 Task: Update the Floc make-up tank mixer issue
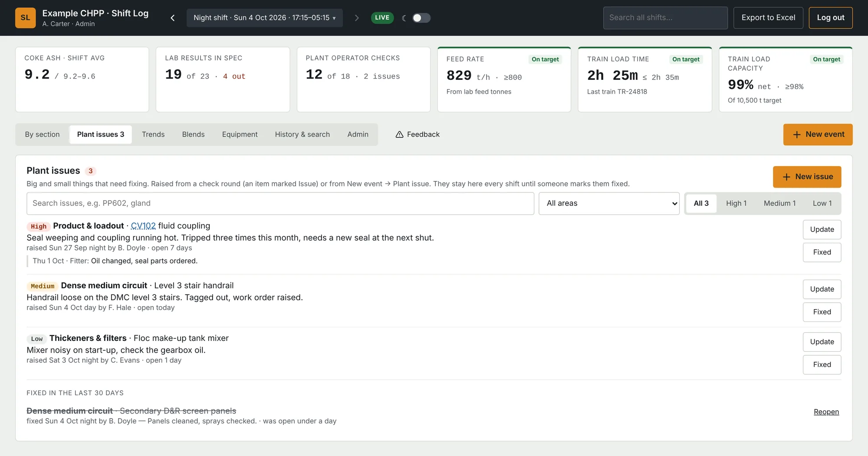pyautogui.click(x=822, y=342)
